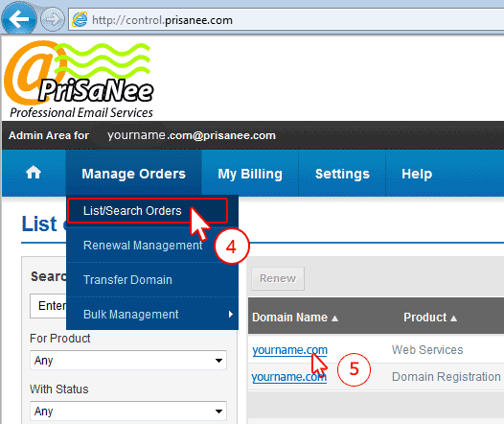This screenshot has height=424, width=504.
Task: Expand the Bulk Management submenu arrow
Action: pos(230,314)
